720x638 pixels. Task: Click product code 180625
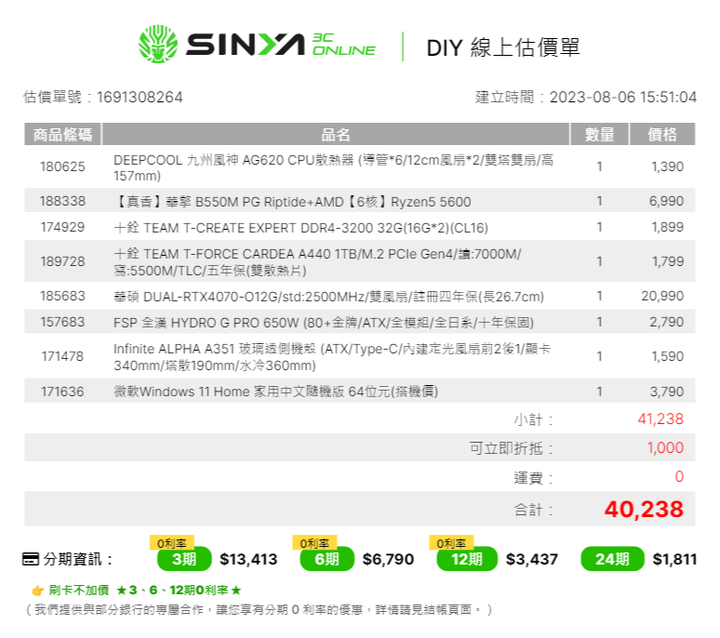[62, 166]
